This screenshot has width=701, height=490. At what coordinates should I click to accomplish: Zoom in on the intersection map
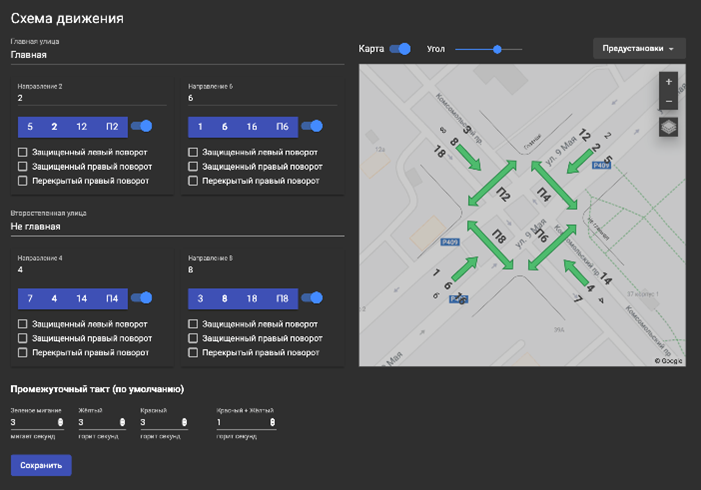[x=668, y=81]
